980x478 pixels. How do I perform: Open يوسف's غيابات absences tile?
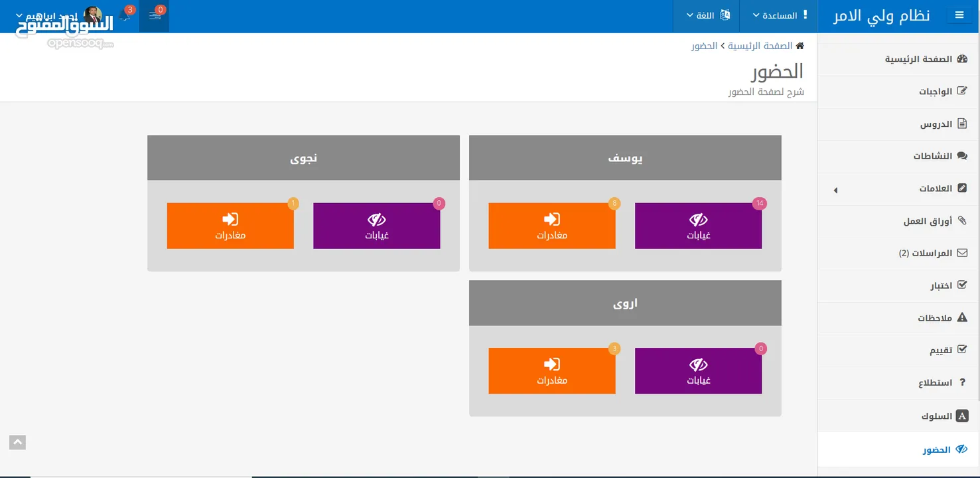coord(698,226)
